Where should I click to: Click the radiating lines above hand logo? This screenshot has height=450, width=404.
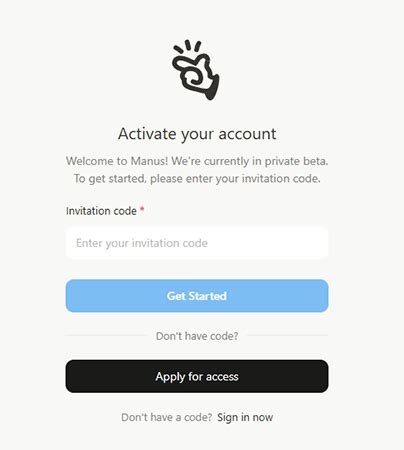pyautogui.click(x=187, y=47)
